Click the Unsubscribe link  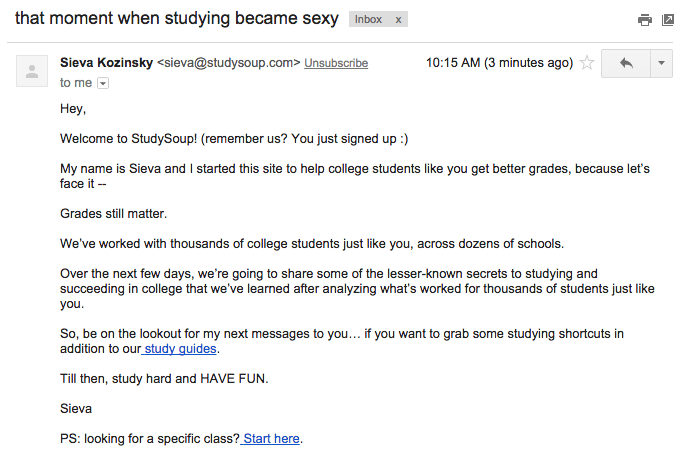(x=336, y=63)
